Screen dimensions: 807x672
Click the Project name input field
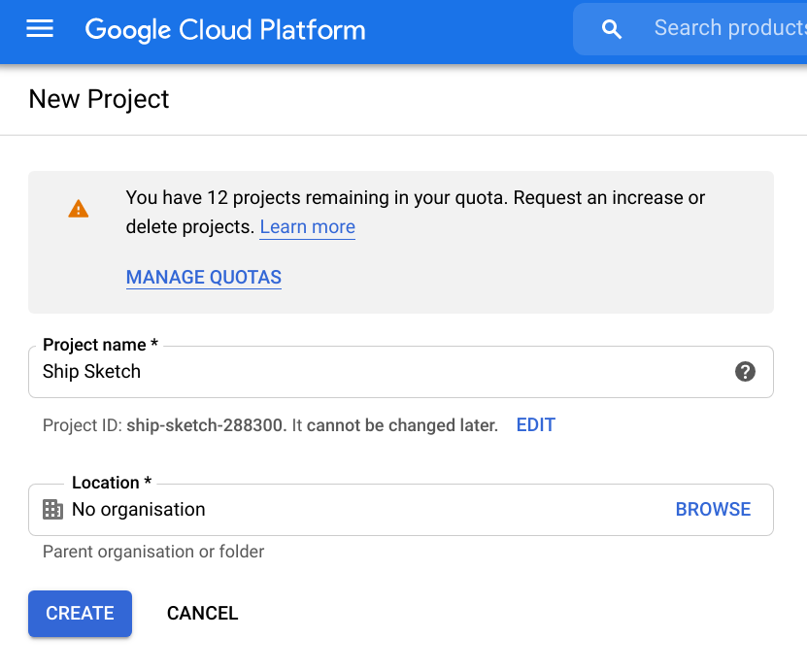401,372
